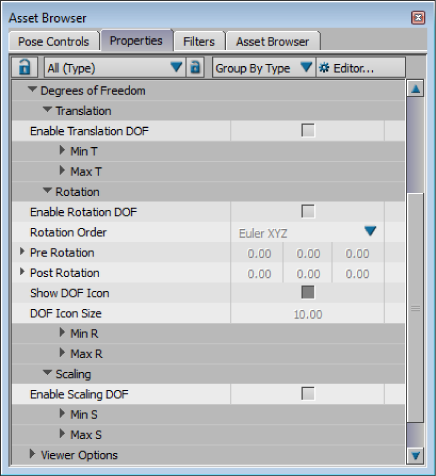Viewport: 436px width, 476px height.
Task: Click the small lock icon beside type dropdown
Action: (195, 67)
